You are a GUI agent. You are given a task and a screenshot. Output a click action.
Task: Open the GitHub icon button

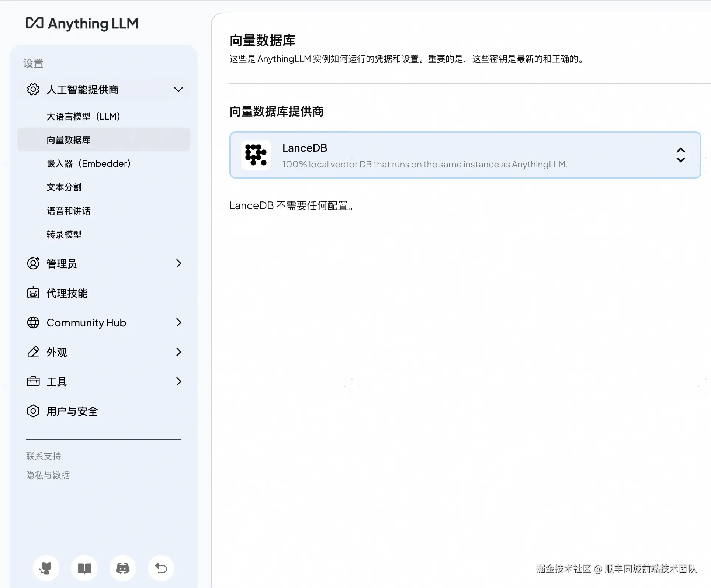point(46,568)
